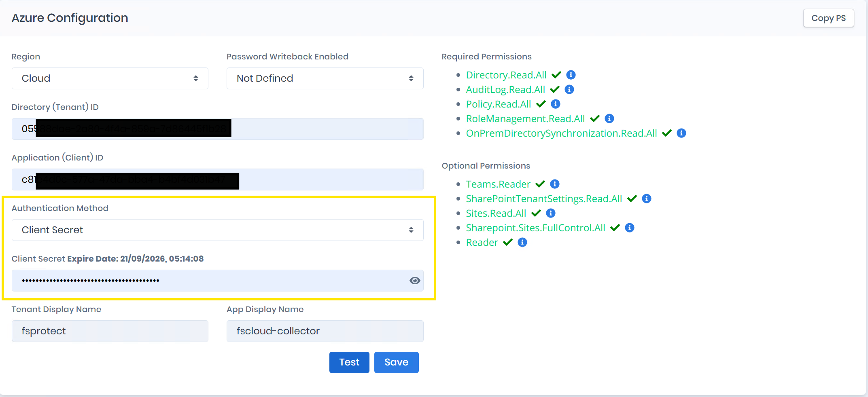Image resolution: width=868 pixels, height=397 pixels.
Task: Click green checkmark next to Sites.Read.All
Action: (x=536, y=213)
